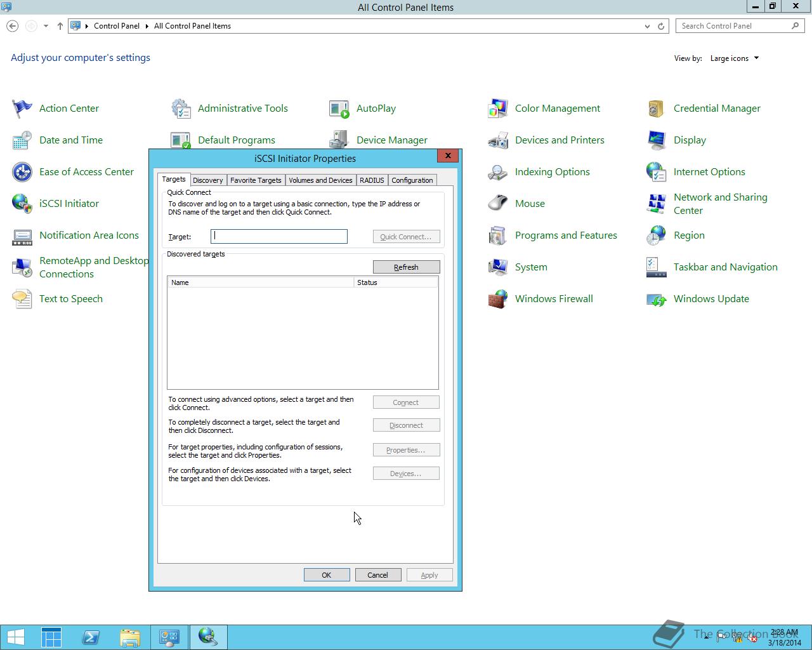Open the Region globe clock icon

tap(657, 235)
